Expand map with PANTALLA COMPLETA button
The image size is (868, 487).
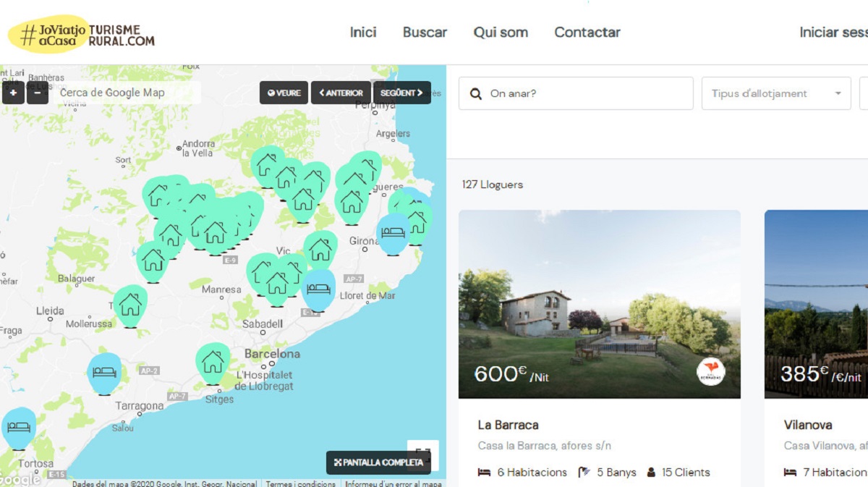click(x=378, y=462)
